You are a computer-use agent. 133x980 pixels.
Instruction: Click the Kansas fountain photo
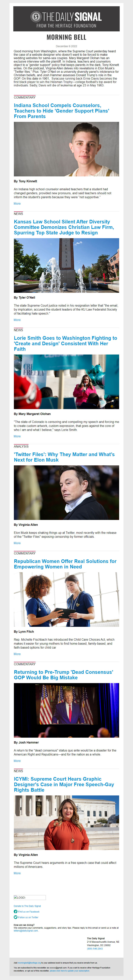click(x=66, y=265)
